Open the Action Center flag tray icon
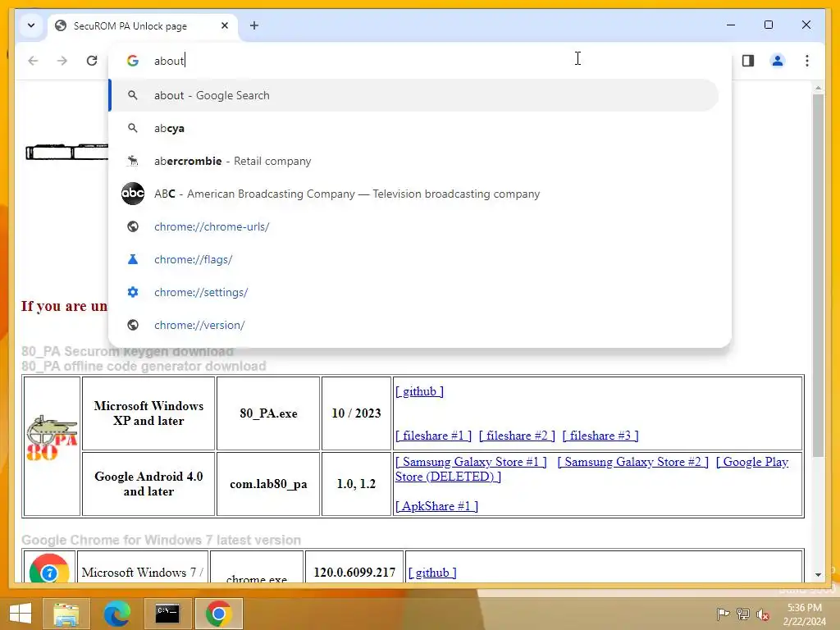 click(x=723, y=614)
